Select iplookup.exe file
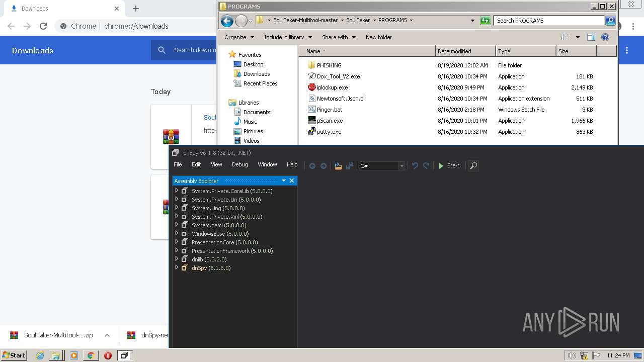The image size is (644, 362). tap(332, 87)
